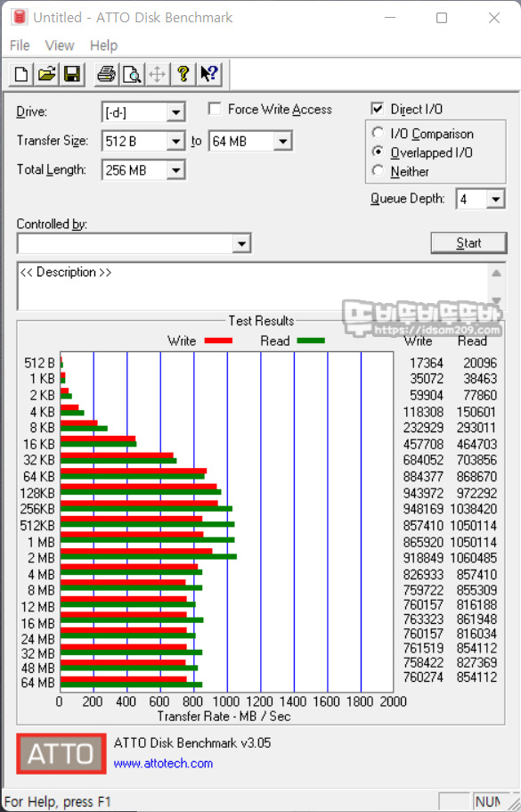Click the Description scrollbar up arrow
Viewport: 521px width, 812px height.
tap(496, 274)
